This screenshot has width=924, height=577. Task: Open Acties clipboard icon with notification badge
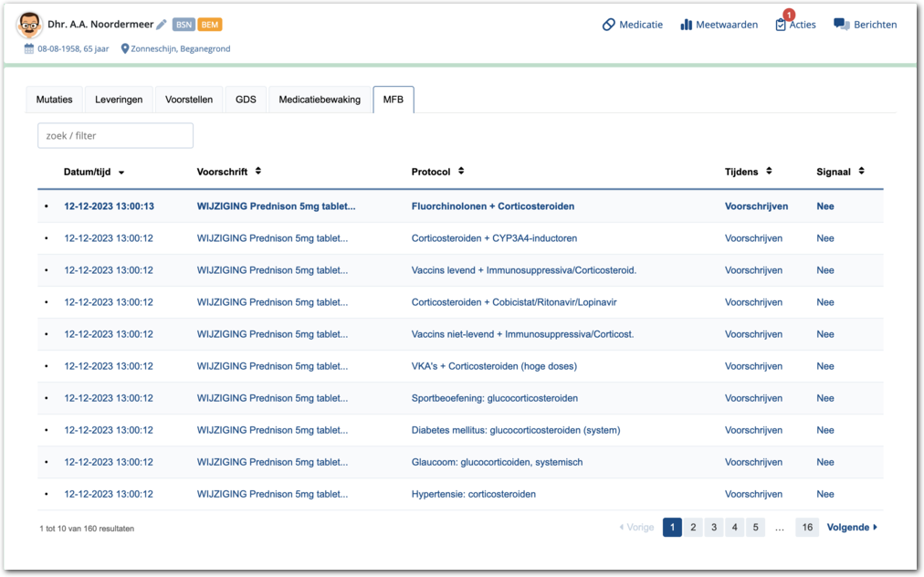(781, 25)
